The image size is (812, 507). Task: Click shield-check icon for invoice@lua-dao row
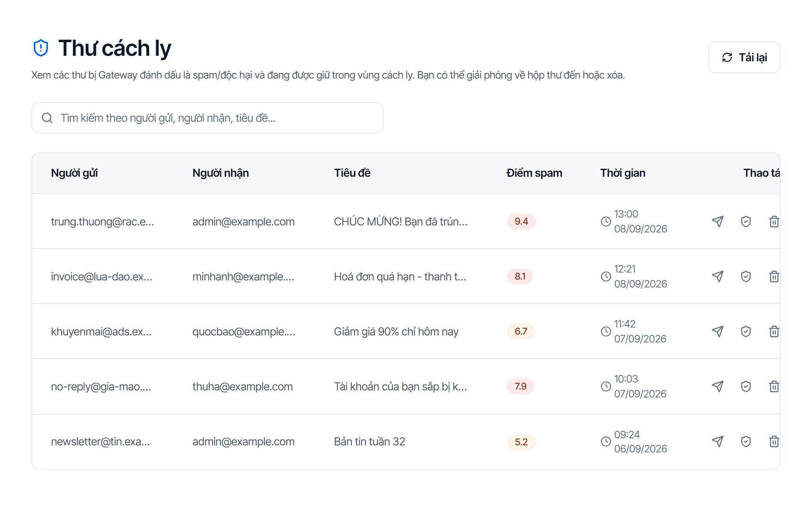click(746, 276)
